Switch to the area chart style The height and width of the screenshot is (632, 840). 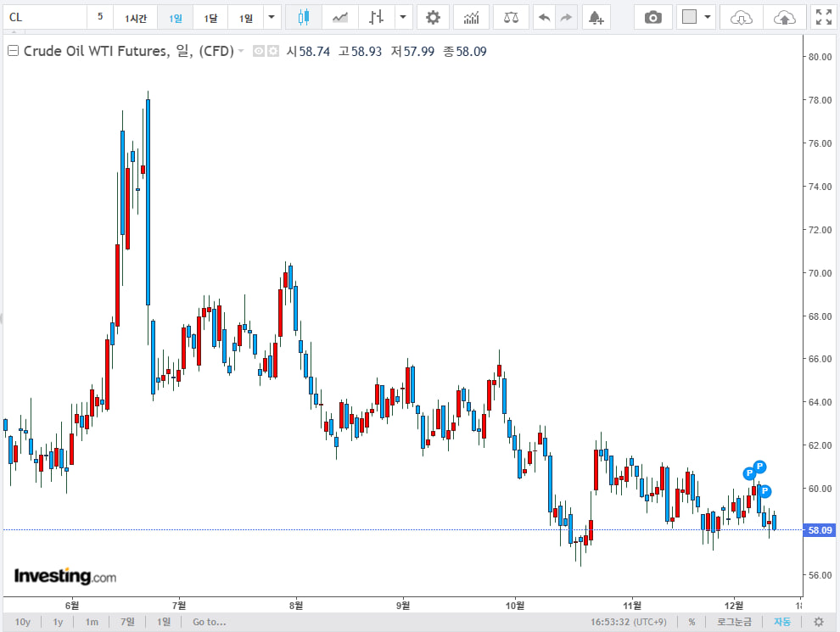(x=340, y=17)
